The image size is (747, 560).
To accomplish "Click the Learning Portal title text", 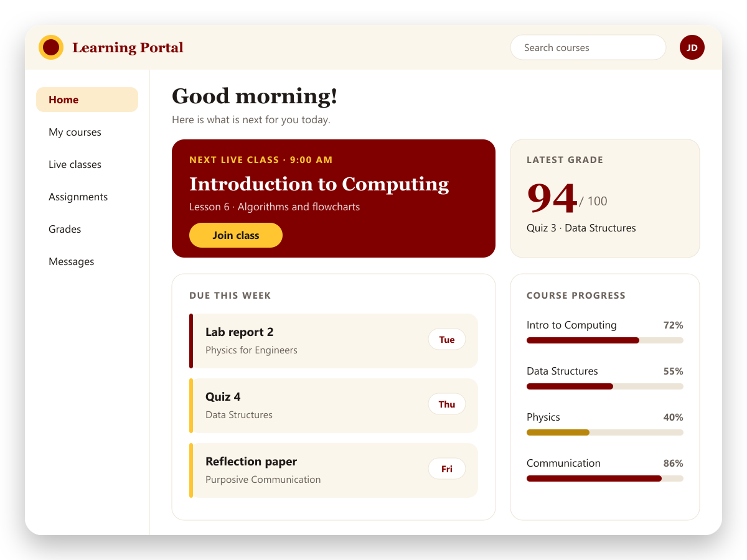I will tap(128, 48).
